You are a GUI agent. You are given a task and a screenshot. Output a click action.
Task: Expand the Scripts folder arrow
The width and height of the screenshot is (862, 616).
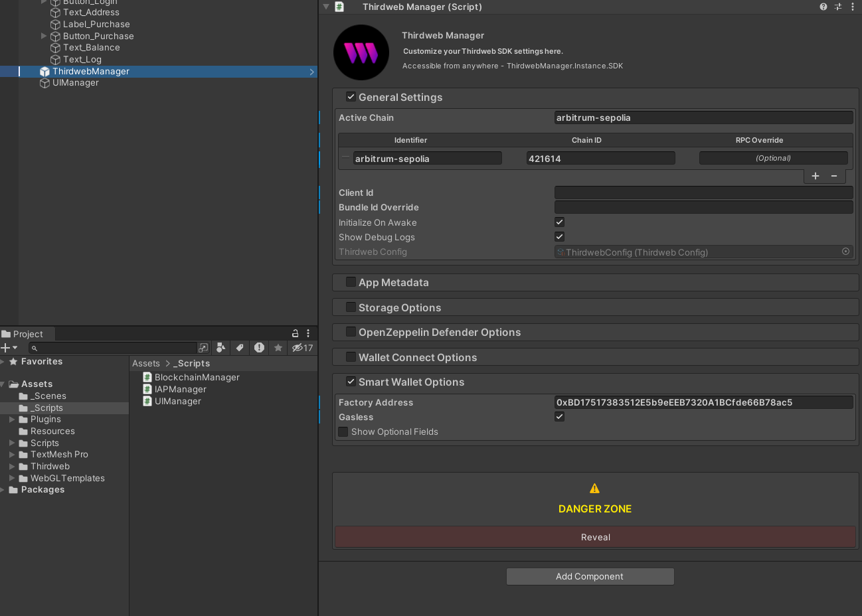pyautogui.click(x=12, y=443)
